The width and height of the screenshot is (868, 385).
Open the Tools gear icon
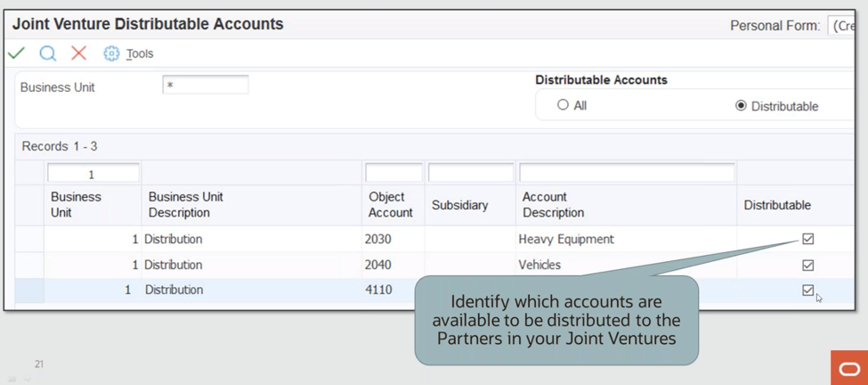(111, 53)
